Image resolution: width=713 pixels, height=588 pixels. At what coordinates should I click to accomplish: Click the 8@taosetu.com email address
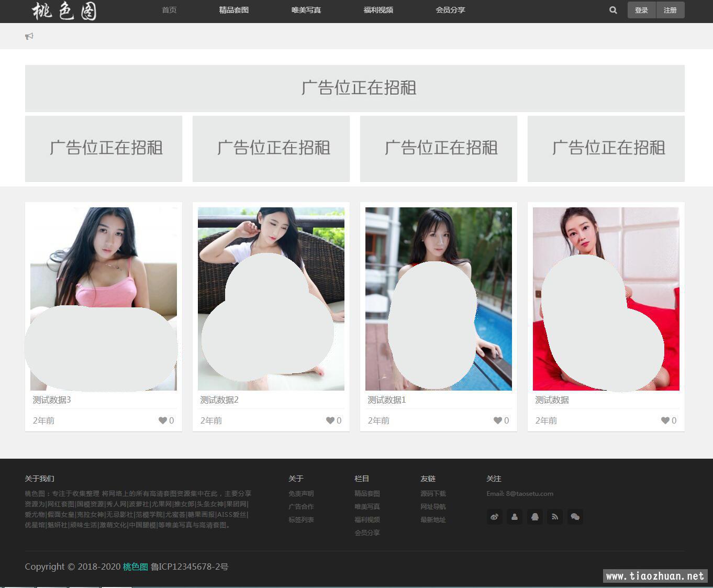pos(529,494)
